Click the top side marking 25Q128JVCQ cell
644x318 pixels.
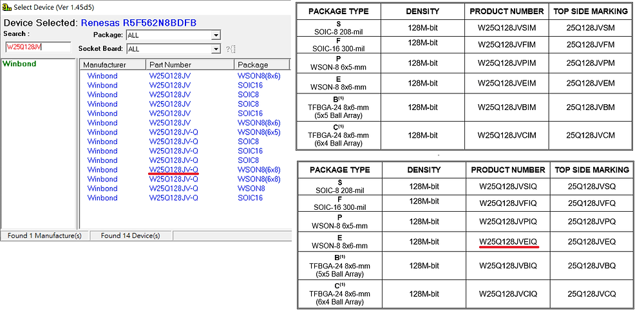pyautogui.click(x=592, y=294)
